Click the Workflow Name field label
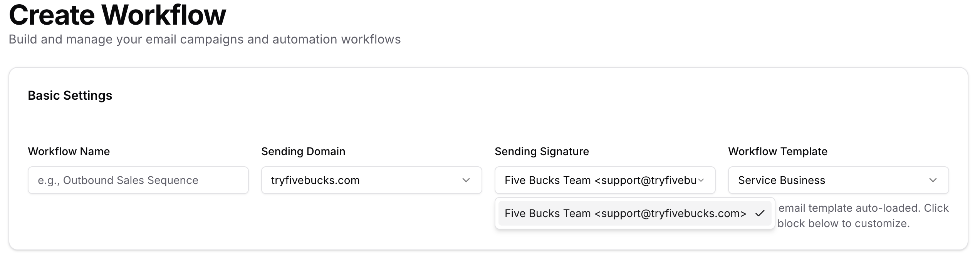Image resolution: width=980 pixels, height=261 pixels. pos(69,151)
